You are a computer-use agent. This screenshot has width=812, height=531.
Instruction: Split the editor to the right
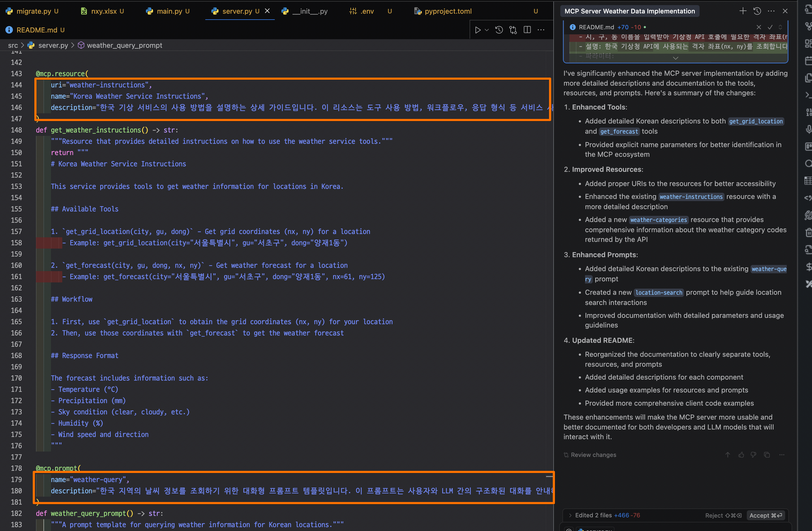tap(527, 30)
